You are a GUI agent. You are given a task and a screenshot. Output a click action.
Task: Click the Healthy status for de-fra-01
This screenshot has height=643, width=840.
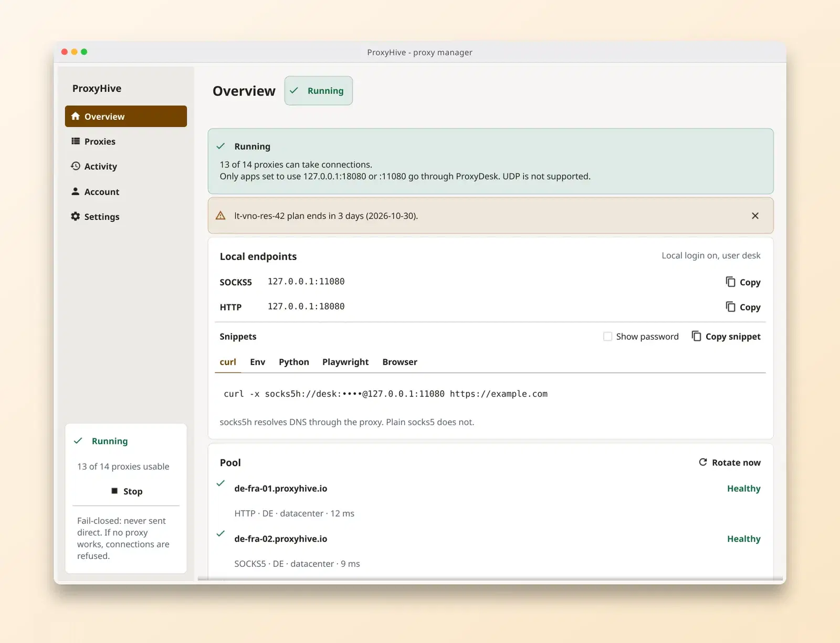pyautogui.click(x=743, y=489)
